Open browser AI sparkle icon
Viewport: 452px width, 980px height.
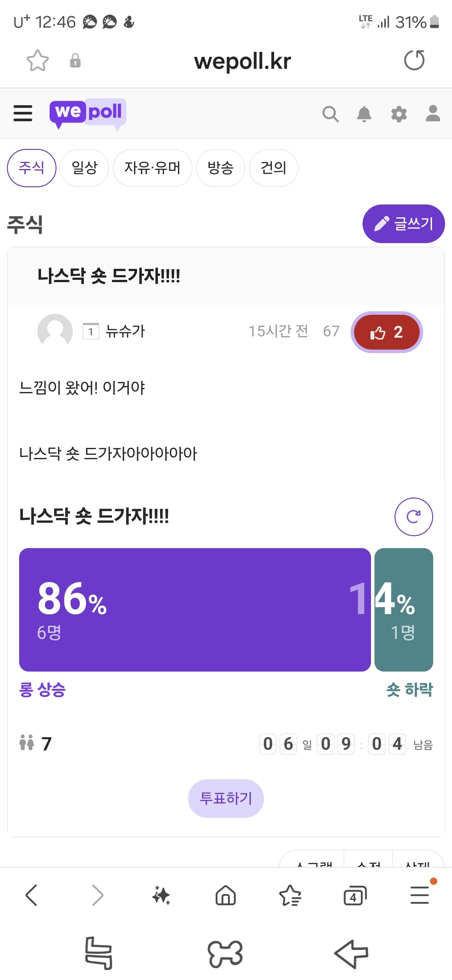point(161,895)
